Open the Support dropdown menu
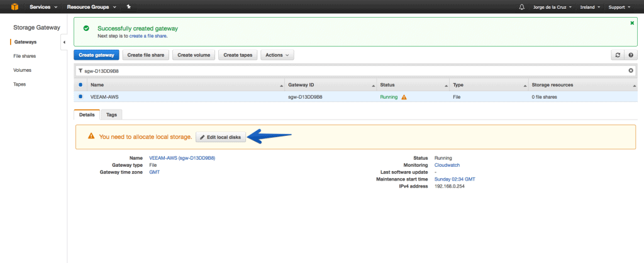 619,7
